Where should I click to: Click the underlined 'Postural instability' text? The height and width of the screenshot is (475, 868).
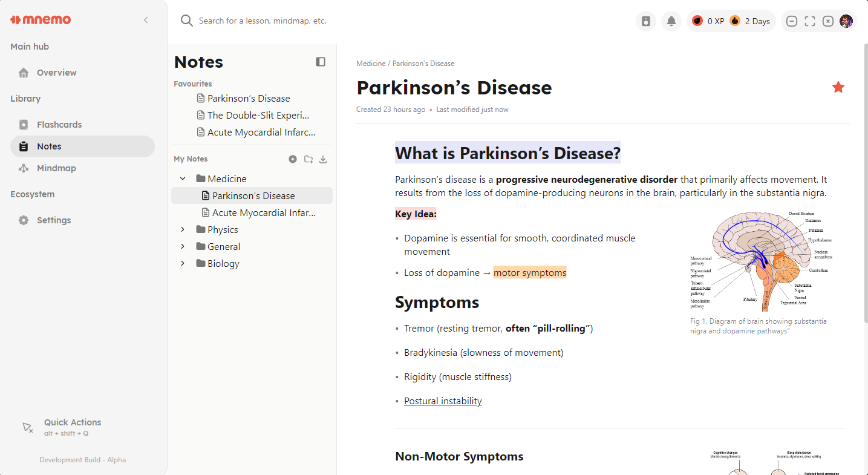[x=443, y=401]
